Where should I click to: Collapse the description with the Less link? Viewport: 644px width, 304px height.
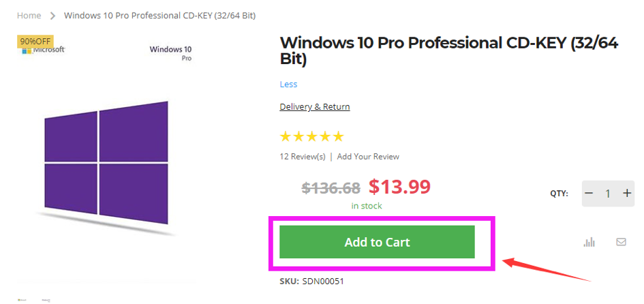click(x=288, y=85)
